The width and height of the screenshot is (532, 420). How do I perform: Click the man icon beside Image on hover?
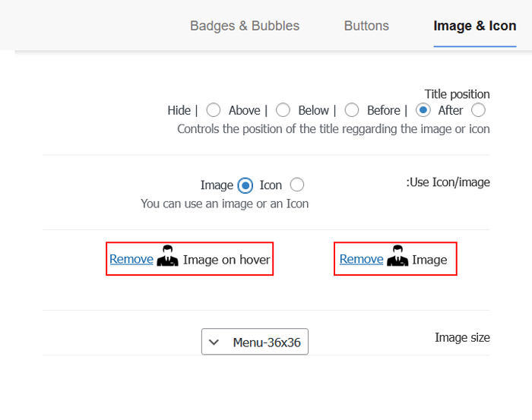tap(168, 257)
